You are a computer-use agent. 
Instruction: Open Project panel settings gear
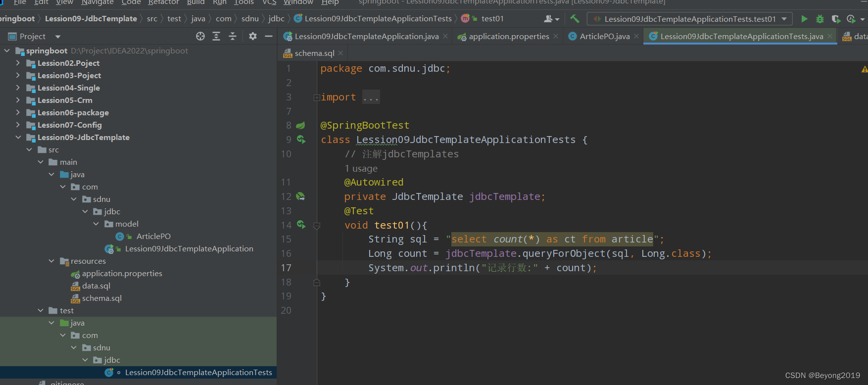click(x=253, y=36)
